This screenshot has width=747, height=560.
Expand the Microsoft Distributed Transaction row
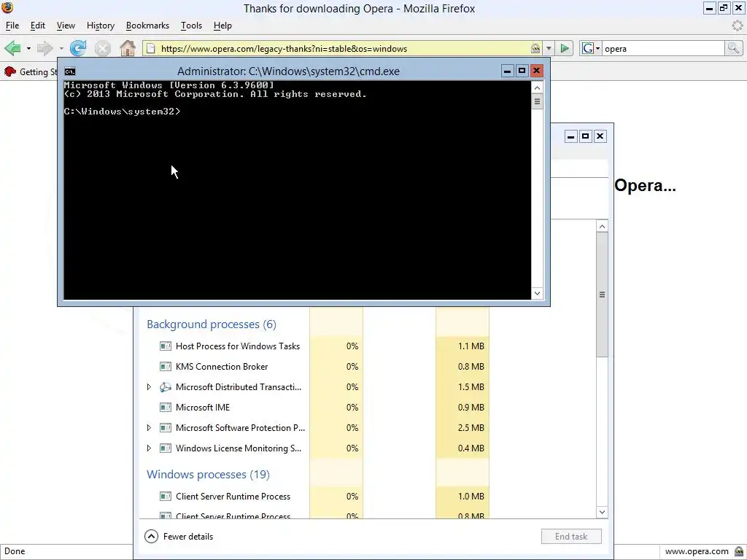pyautogui.click(x=149, y=387)
